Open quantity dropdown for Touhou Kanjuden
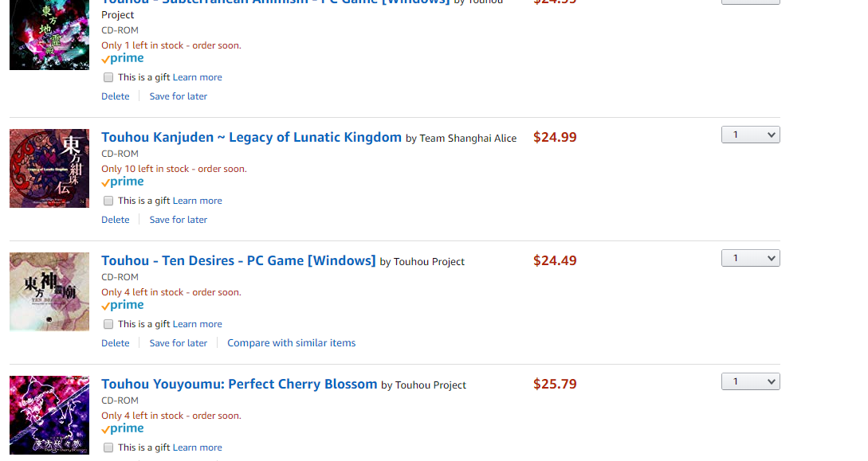Image resolution: width=868 pixels, height=461 pixels. [750, 135]
